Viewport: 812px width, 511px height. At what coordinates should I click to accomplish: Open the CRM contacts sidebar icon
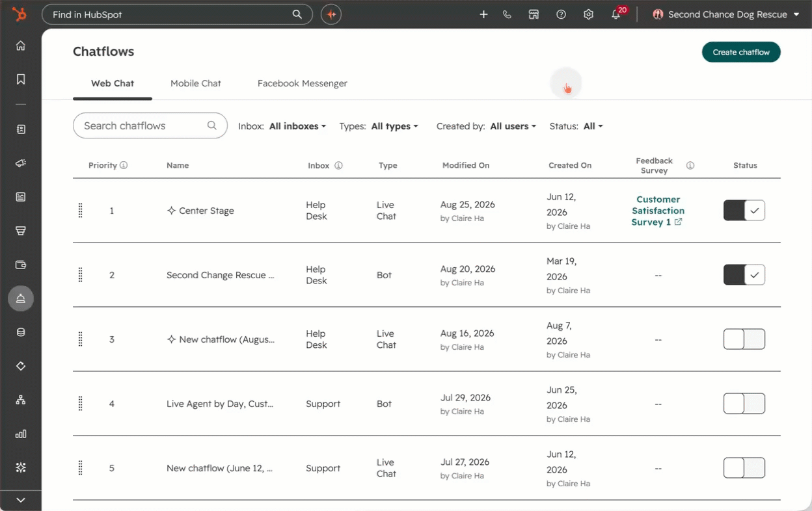click(21, 129)
